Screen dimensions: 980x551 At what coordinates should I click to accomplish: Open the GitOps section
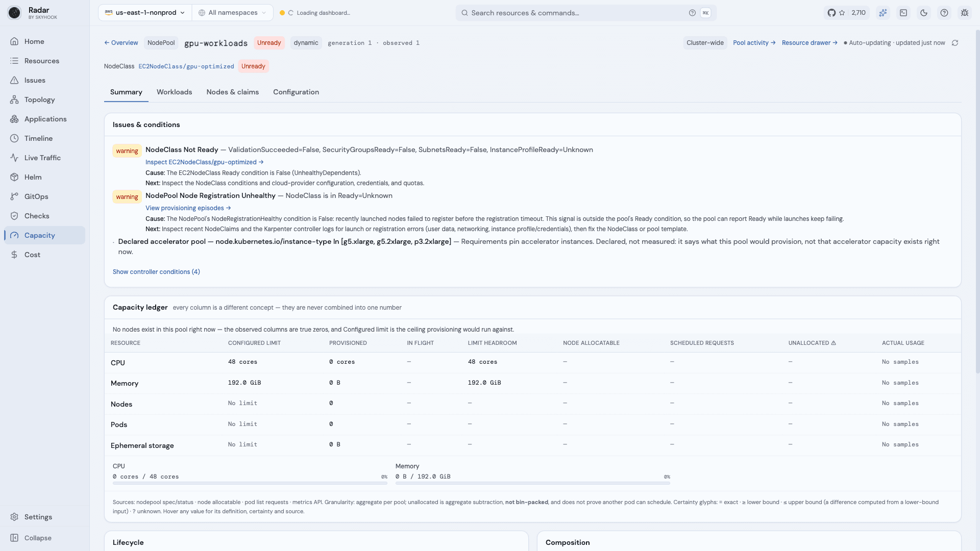pos(44,196)
